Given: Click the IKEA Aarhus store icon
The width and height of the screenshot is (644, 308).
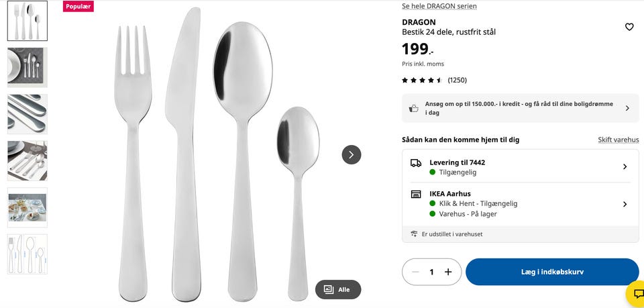Looking at the screenshot, I should pyautogui.click(x=416, y=194).
